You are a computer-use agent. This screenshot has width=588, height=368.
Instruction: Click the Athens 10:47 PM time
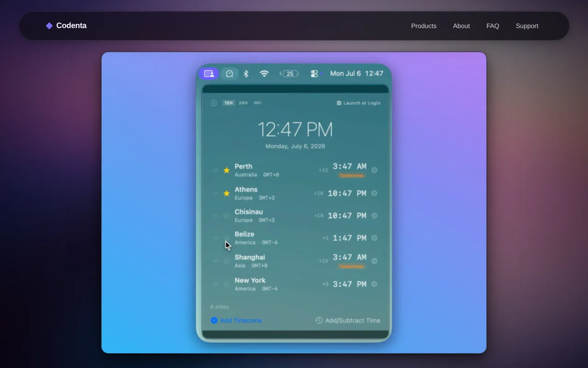click(x=347, y=193)
